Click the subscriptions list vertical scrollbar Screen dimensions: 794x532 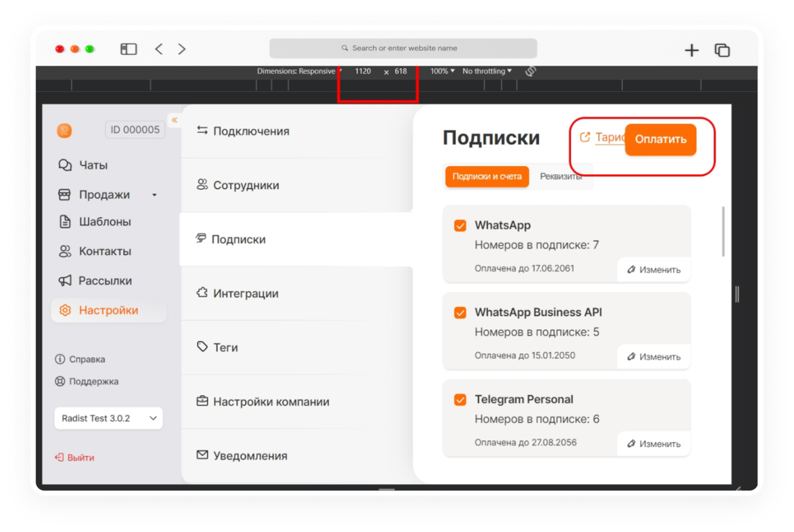point(723,232)
